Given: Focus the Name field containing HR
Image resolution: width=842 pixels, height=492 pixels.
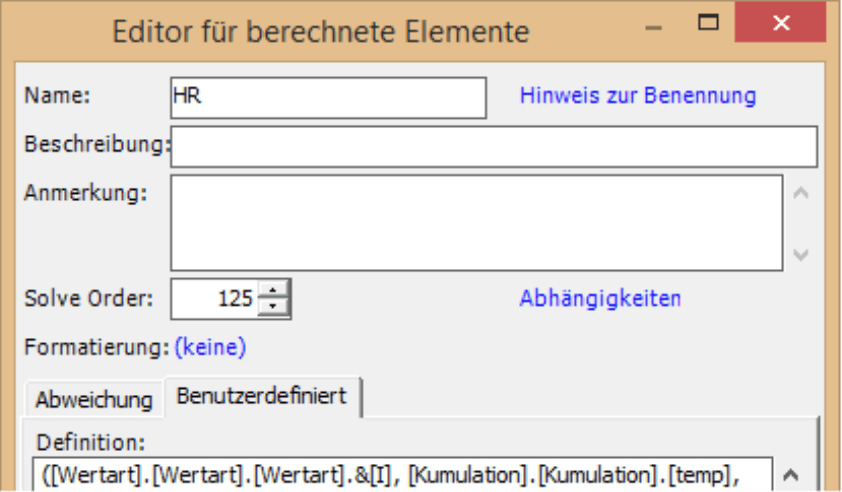Looking at the screenshot, I should (329, 98).
